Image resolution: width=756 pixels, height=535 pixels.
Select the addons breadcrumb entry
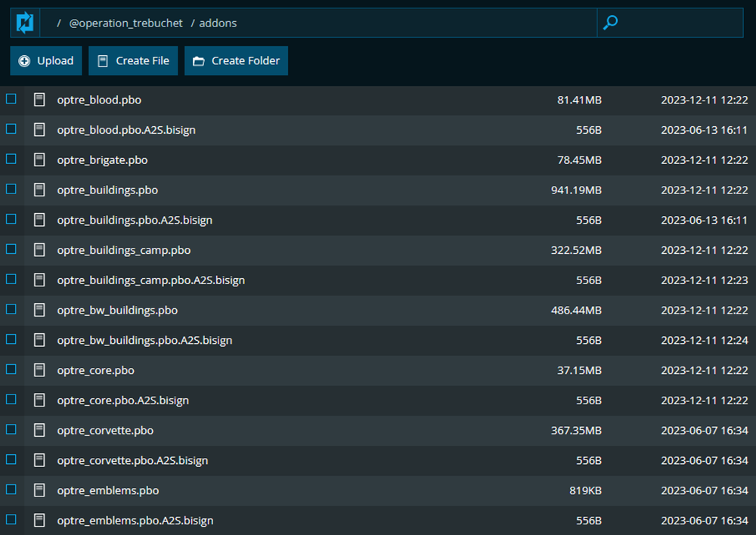point(218,23)
